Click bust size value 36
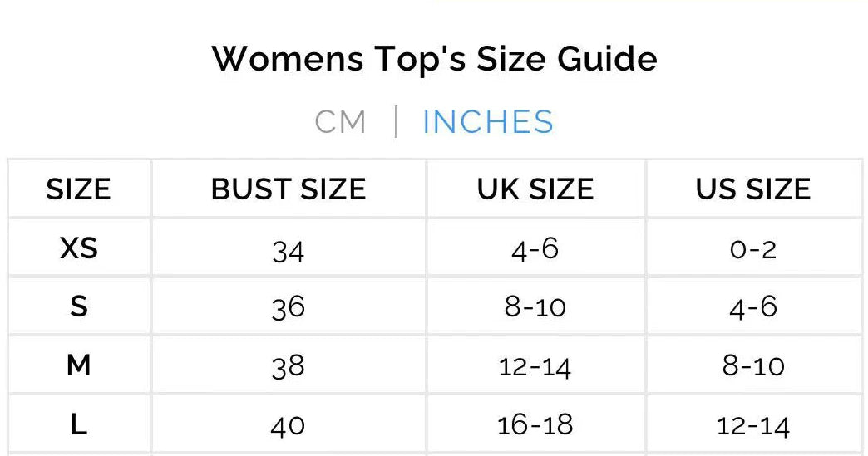Screen dimensions: 868x456 (x=289, y=308)
